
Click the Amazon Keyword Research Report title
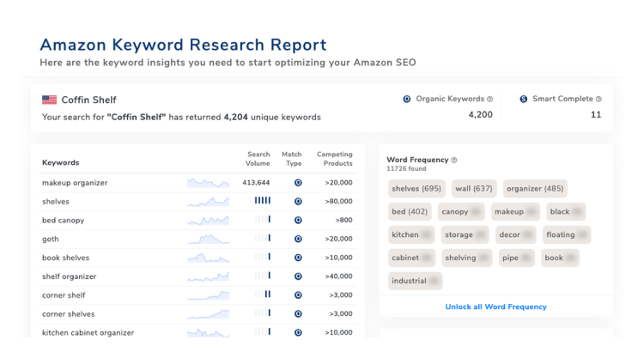click(x=183, y=45)
